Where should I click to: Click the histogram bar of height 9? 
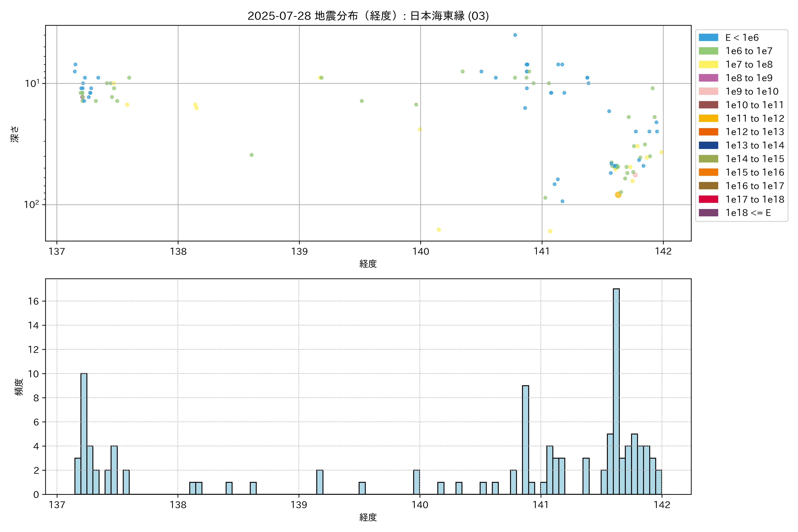(x=525, y=440)
